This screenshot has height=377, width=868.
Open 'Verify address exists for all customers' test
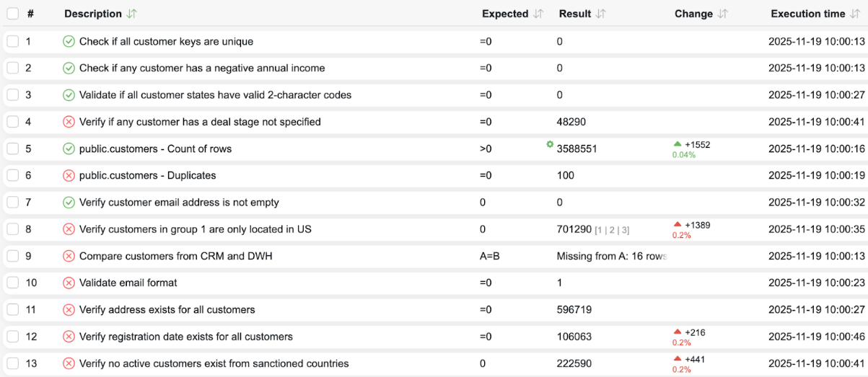click(x=167, y=309)
